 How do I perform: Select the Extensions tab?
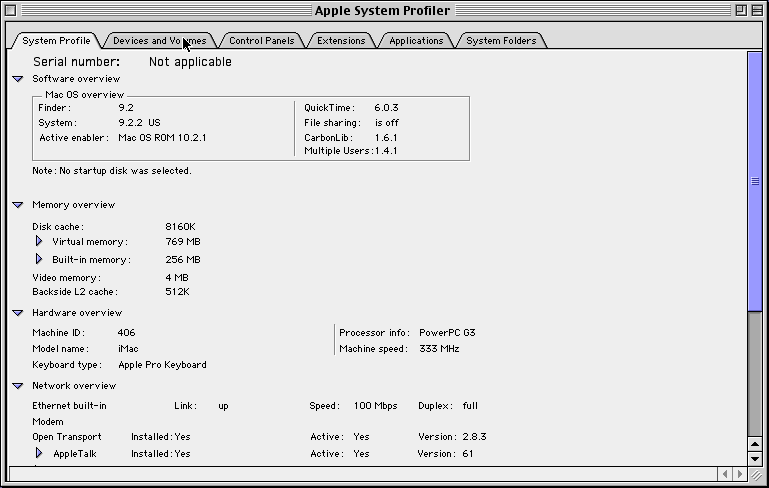point(341,41)
